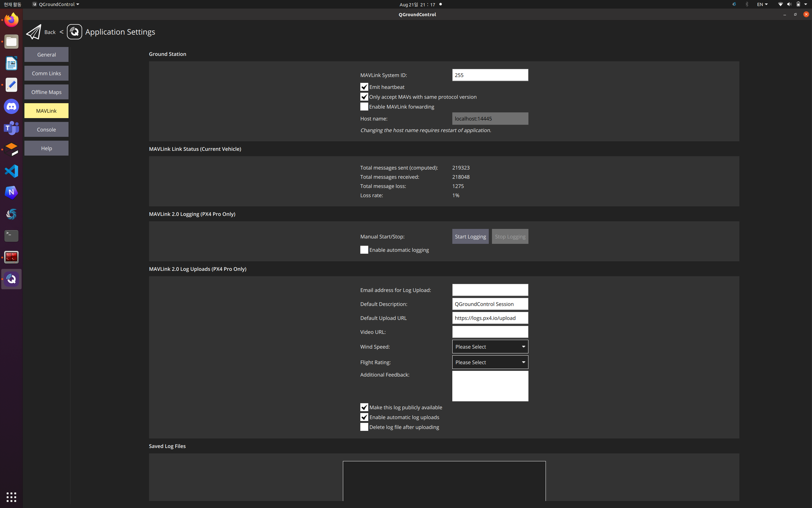
Task: Open the Help tab
Action: click(46, 148)
